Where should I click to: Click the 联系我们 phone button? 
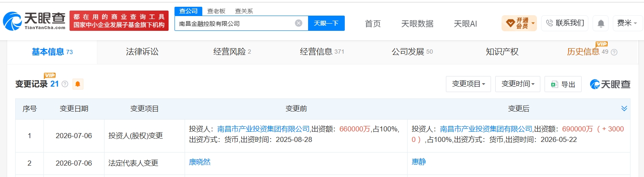(x=565, y=23)
